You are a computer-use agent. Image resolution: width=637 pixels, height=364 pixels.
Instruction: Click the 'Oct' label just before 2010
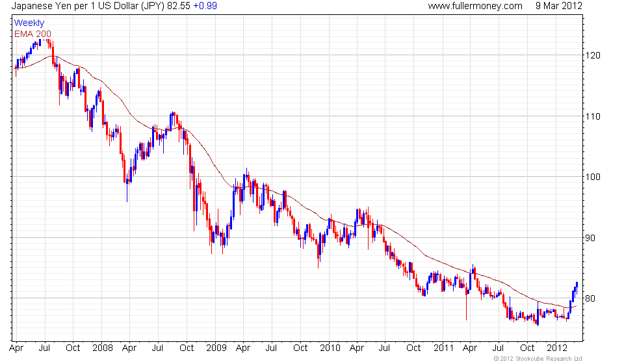pyautogui.click(x=300, y=348)
